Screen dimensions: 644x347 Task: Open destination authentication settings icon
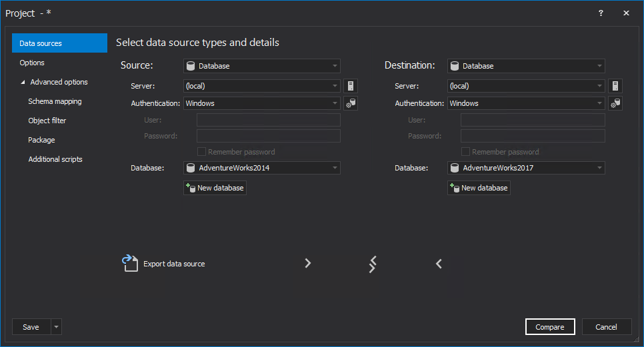point(615,103)
